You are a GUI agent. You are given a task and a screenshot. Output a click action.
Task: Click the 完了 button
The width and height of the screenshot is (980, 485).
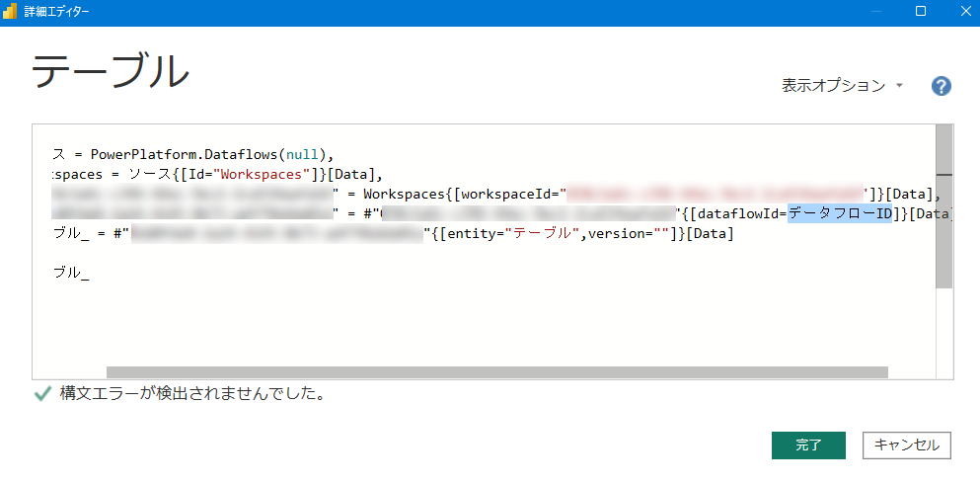(808, 445)
